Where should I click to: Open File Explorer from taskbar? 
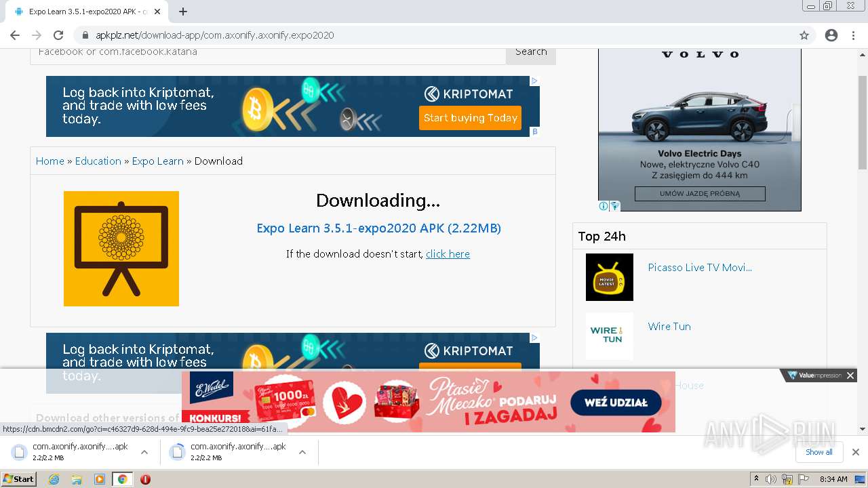point(77,479)
